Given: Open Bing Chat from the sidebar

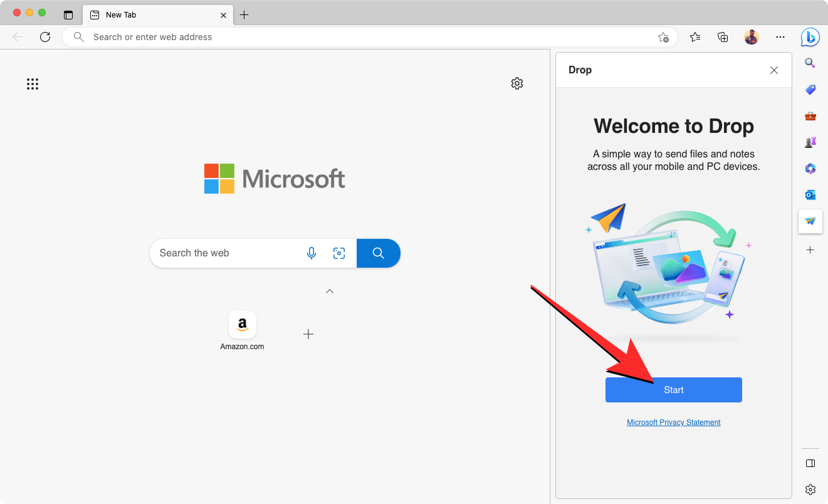Looking at the screenshot, I should (x=810, y=38).
